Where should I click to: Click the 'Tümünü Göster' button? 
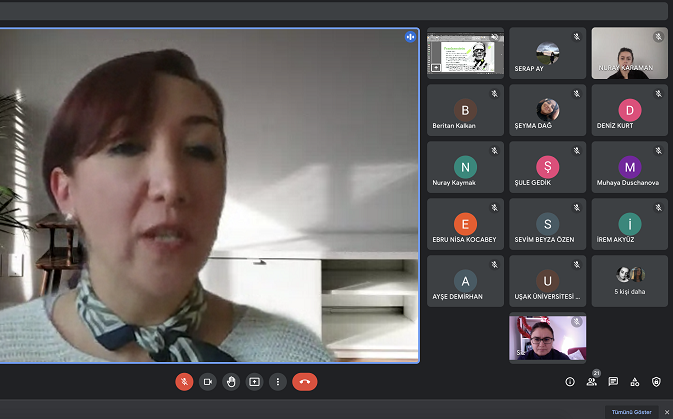tap(630, 412)
